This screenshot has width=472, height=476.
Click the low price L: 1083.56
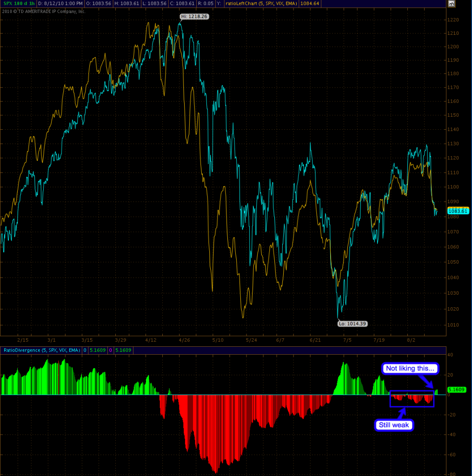point(154,4)
